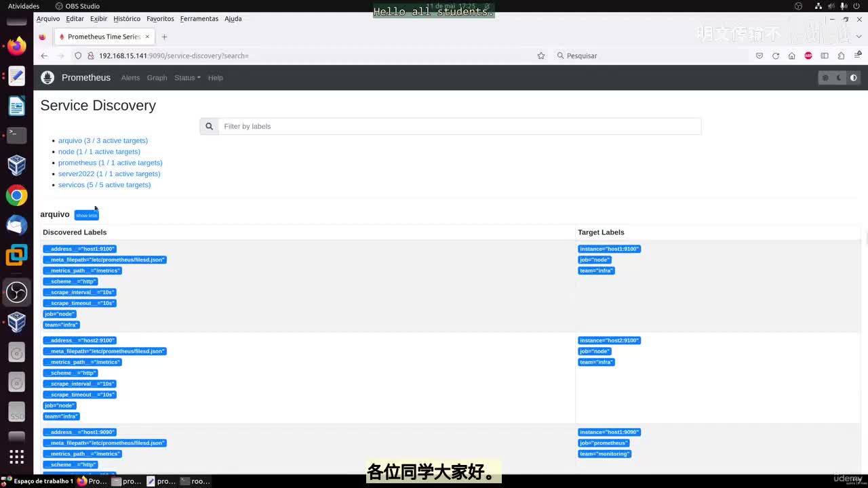Open the Help link in navbar
This screenshot has width=868, height=488.
pos(215,78)
